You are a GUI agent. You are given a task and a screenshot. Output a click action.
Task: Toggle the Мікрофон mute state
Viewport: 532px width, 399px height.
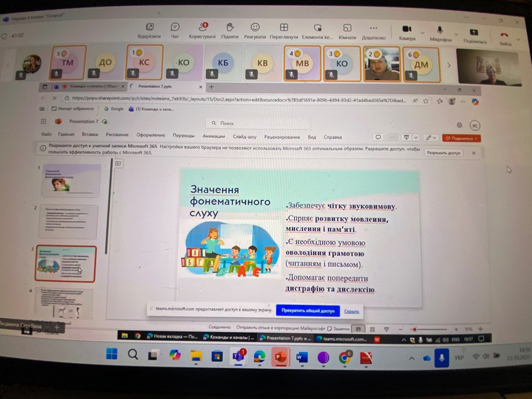click(x=440, y=34)
